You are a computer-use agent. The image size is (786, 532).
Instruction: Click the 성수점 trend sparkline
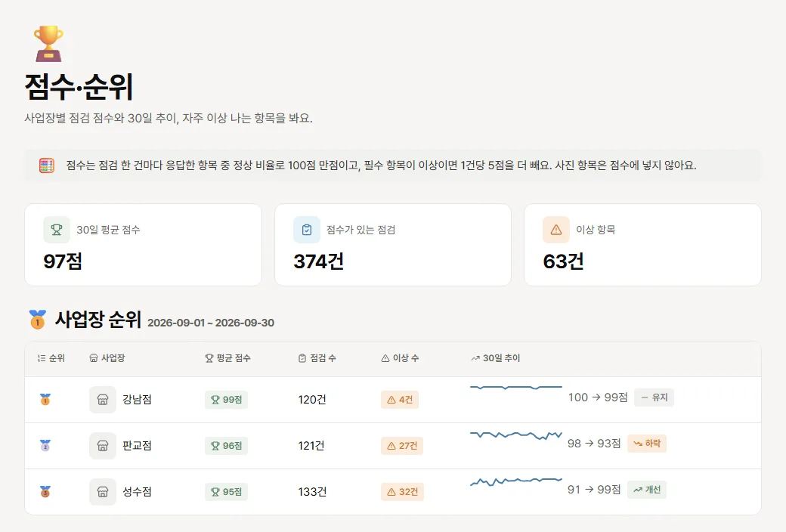click(x=515, y=481)
